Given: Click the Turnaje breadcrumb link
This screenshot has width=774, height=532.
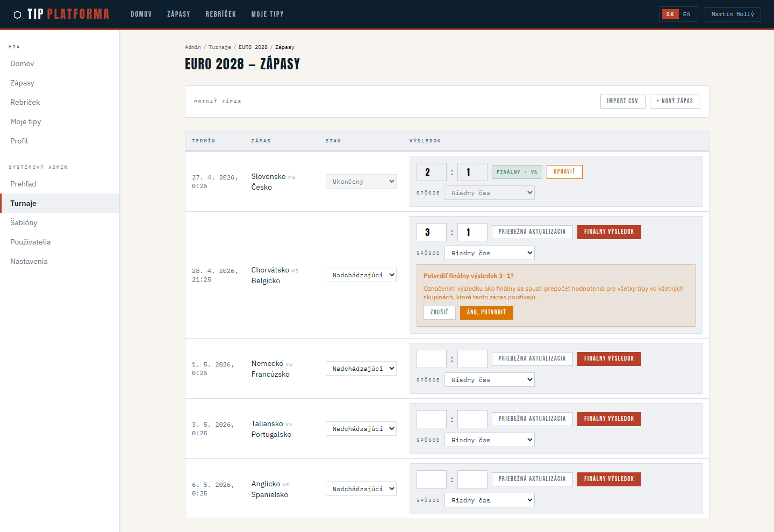Looking at the screenshot, I should point(219,47).
